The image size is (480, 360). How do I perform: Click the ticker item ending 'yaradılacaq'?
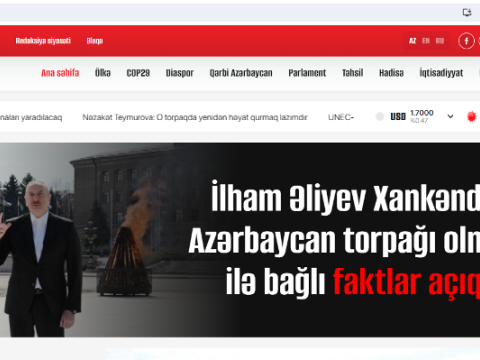click(31, 117)
